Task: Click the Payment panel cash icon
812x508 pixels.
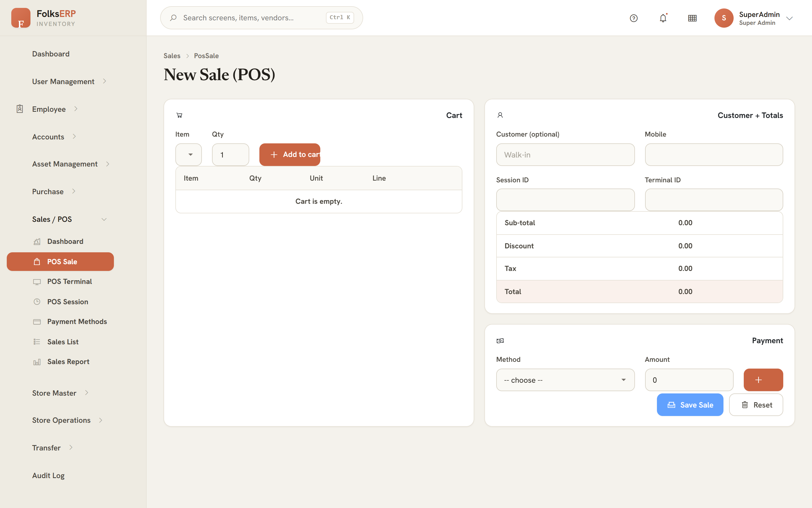Action: tap(500, 341)
